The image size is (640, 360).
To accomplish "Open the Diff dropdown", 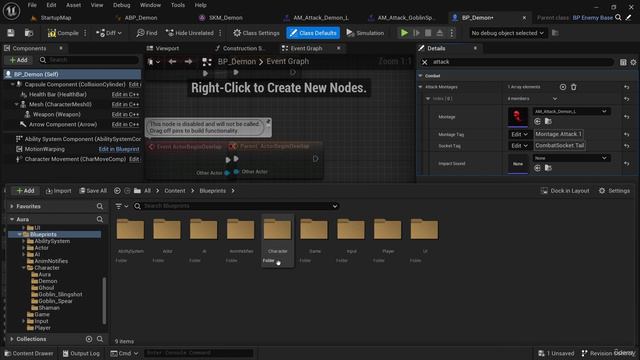I will pos(109,33).
